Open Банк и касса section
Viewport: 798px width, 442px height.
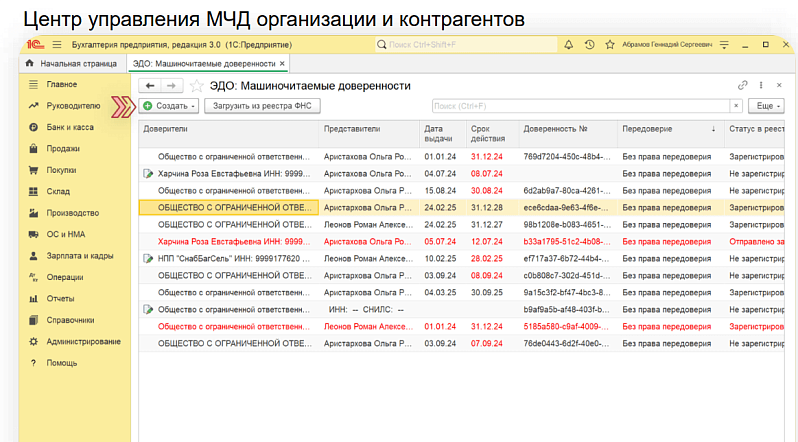coord(70,127)
